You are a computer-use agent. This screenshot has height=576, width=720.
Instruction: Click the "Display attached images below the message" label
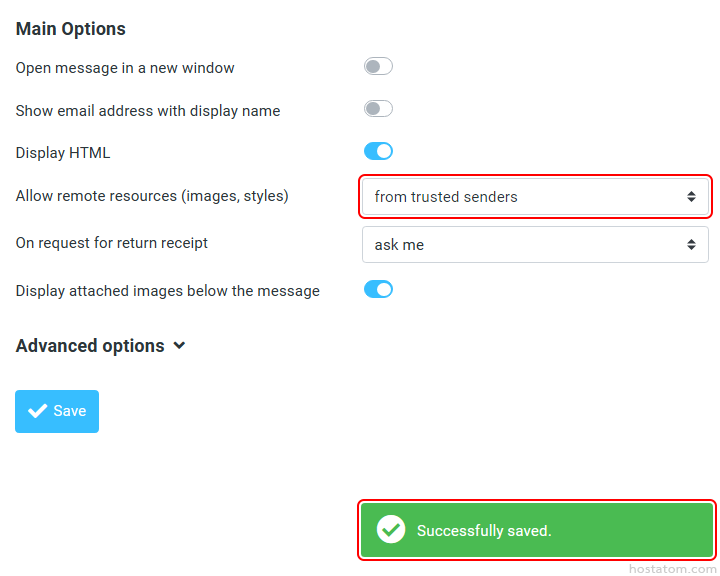pyautogui.click(x=168, y=291)
